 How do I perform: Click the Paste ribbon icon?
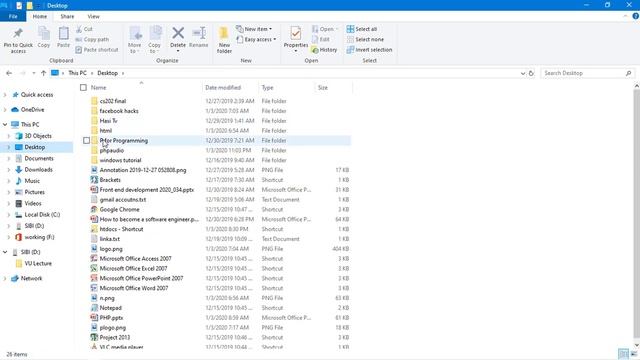[63, 33]
